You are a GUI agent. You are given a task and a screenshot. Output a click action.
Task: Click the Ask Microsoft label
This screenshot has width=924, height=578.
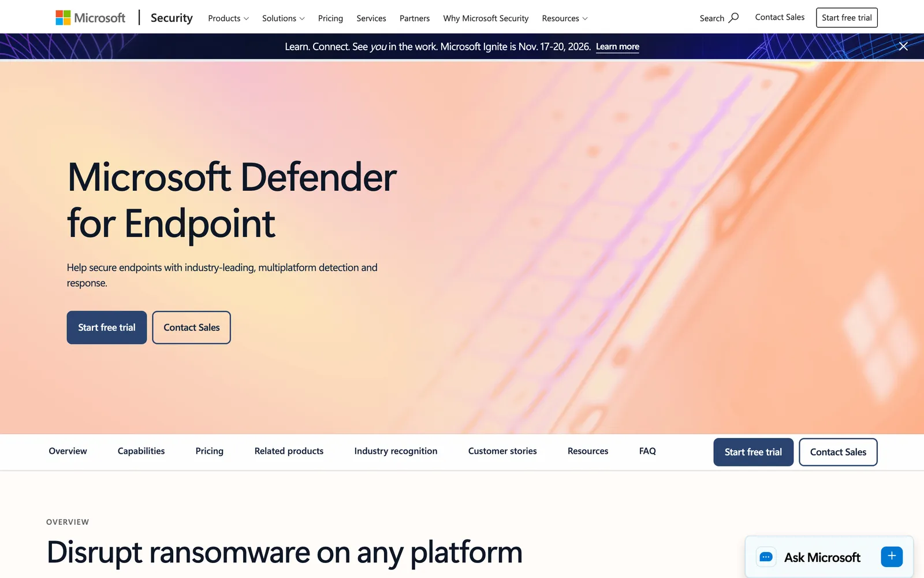point(822,558)
